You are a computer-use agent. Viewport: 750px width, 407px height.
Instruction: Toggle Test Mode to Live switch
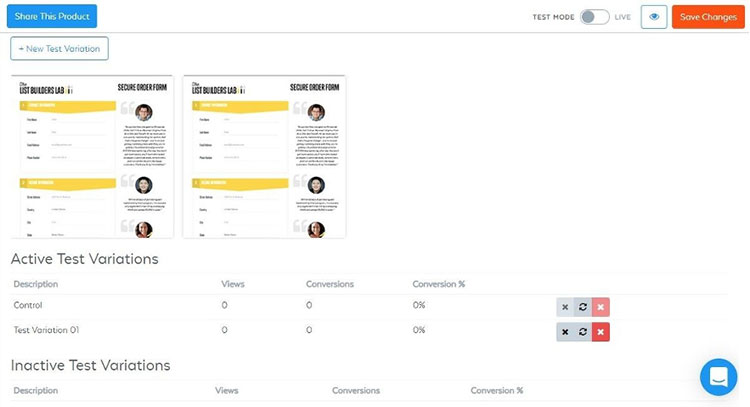(595, 17)
